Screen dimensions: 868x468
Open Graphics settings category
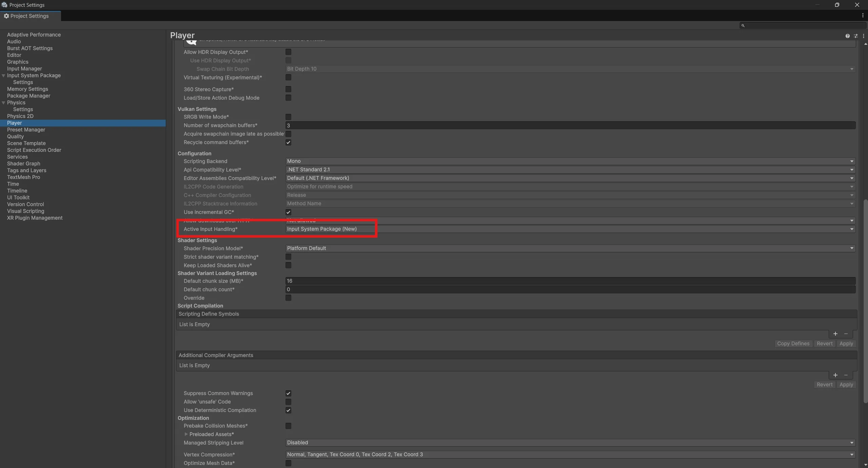coord(18,62)
